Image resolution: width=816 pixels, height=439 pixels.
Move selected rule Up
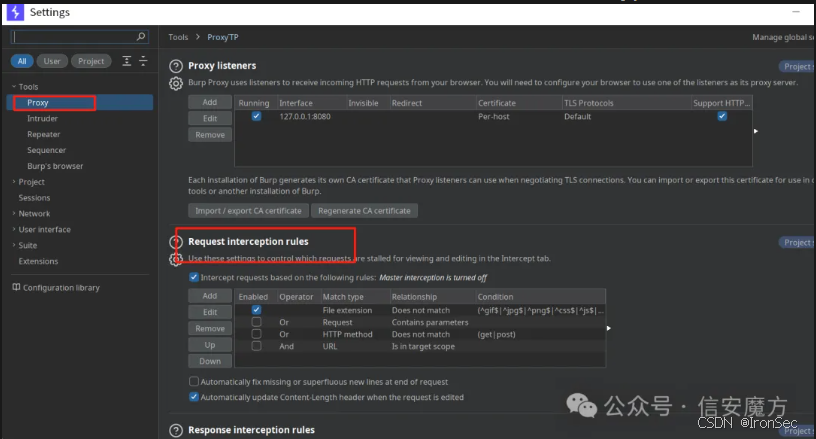pos(210,345)
